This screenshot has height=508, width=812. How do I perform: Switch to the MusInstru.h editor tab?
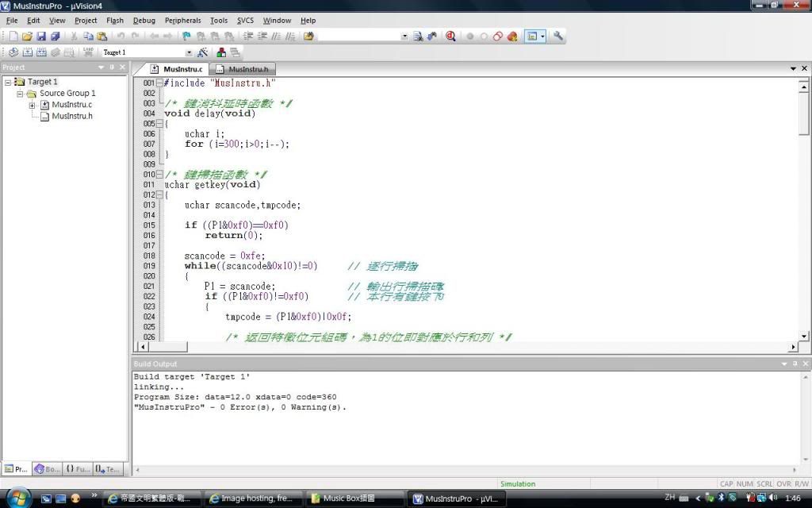244,69
